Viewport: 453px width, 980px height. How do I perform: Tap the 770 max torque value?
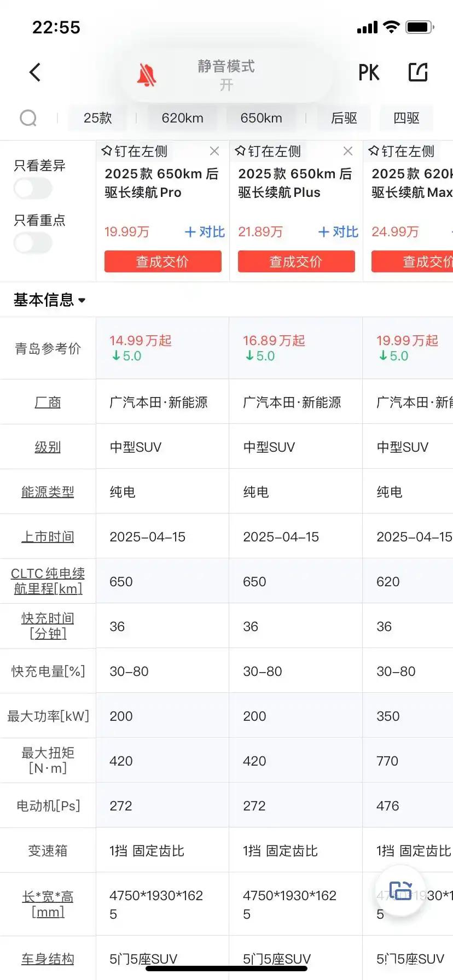387,761
